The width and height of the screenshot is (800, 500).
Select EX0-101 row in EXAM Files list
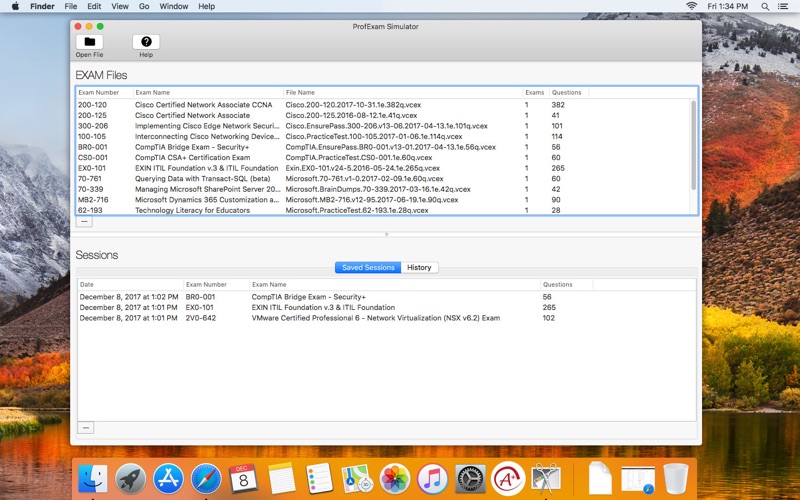(x=383, y=168)
